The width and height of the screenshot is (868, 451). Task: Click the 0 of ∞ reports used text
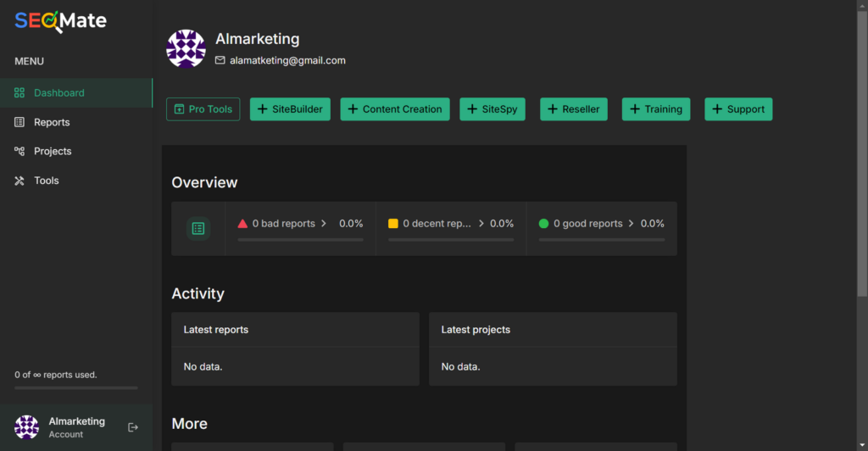coord(55,375)
